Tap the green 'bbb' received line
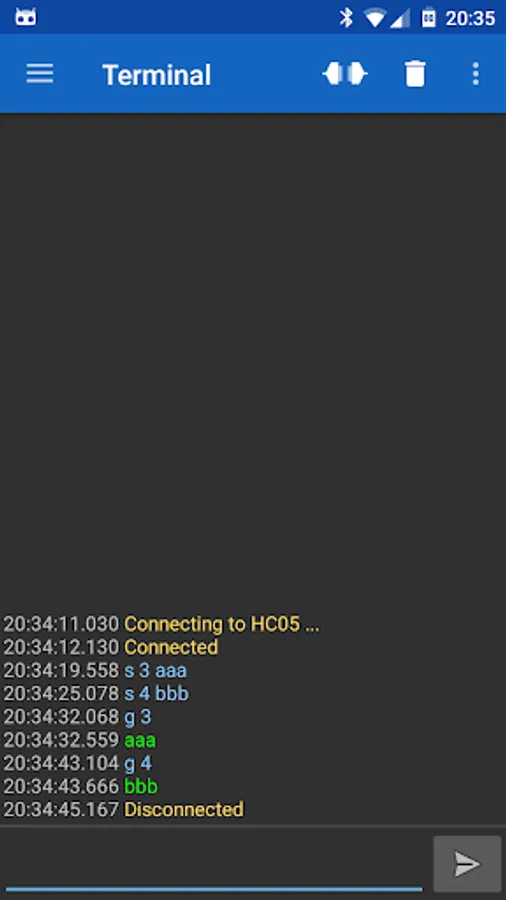Screen dimensions: 506x900 [141, 786]
